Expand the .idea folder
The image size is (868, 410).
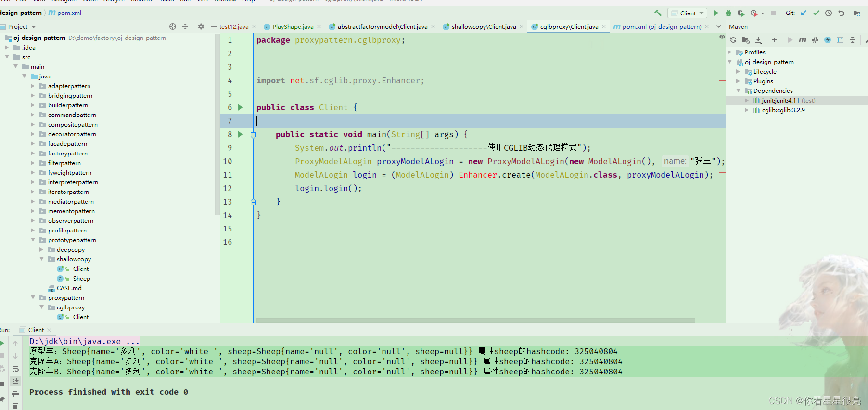tap(7, 47)
